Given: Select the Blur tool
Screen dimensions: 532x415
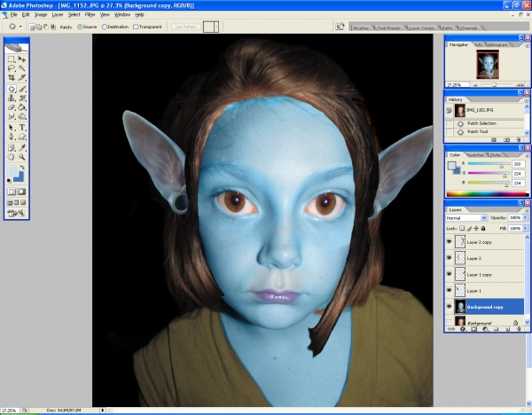Looking at the screenshot, I should click(x=12, y=116).
